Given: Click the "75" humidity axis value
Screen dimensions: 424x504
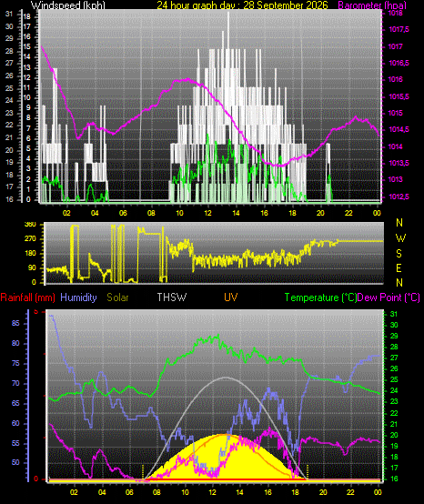Looking at the screenshot, I should click(15, 364).
